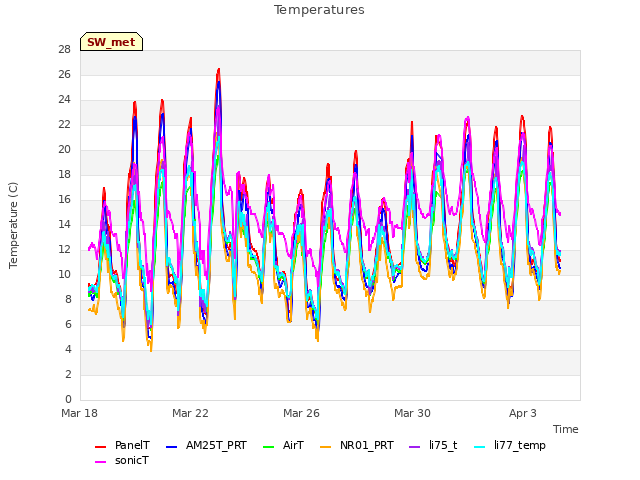Screen dimensions: 640x480
Task: Click the li77_temp cyan legend swatch
Action: point(480,447)
